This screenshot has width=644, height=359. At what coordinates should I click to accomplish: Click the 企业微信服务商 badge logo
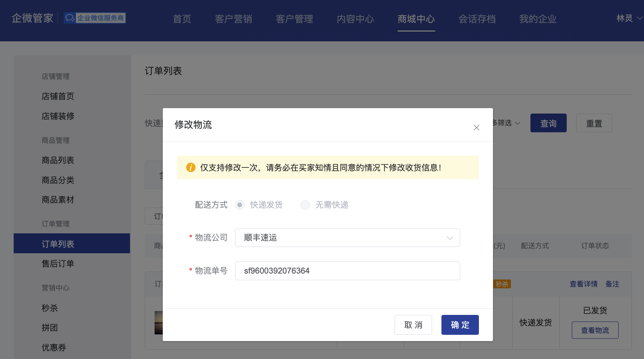pos(95,18)
